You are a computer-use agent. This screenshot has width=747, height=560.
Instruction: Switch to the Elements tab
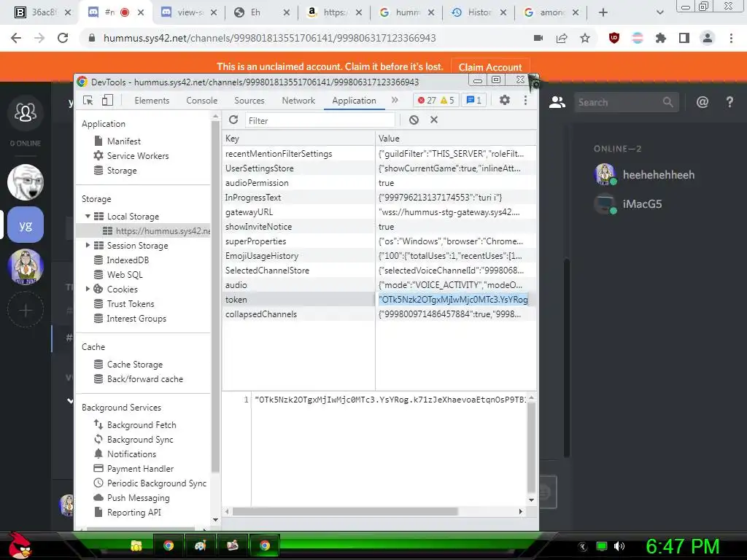[x=152, y=101]
